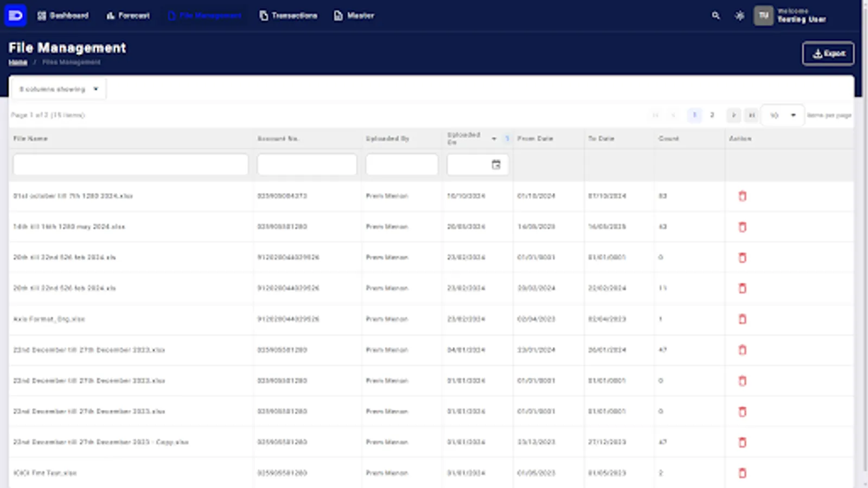This screenshot has width=868, height=488.
Task: Open the Transactions section
Action: click(x=288, y=16)
